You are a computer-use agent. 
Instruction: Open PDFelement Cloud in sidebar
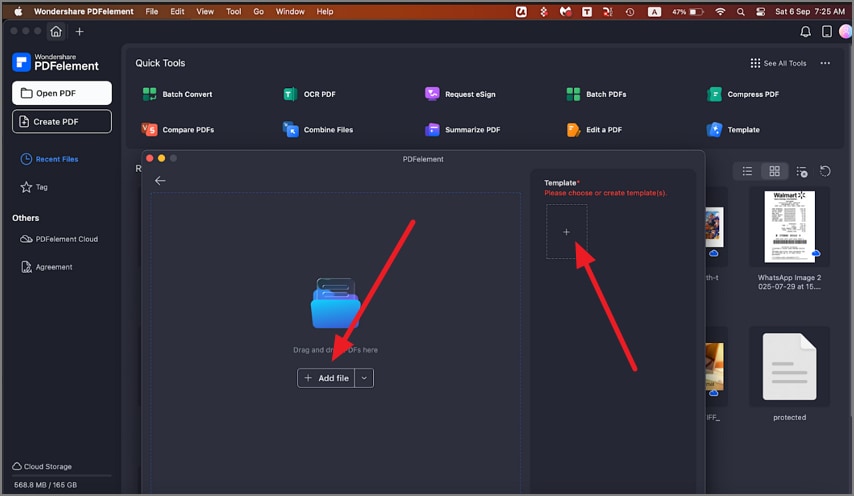coord(59,239)
